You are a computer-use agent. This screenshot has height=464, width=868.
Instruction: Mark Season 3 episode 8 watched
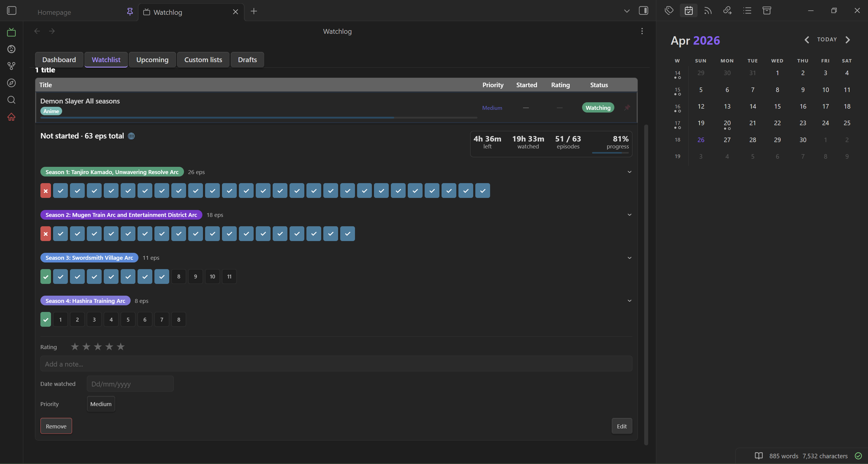179,277
